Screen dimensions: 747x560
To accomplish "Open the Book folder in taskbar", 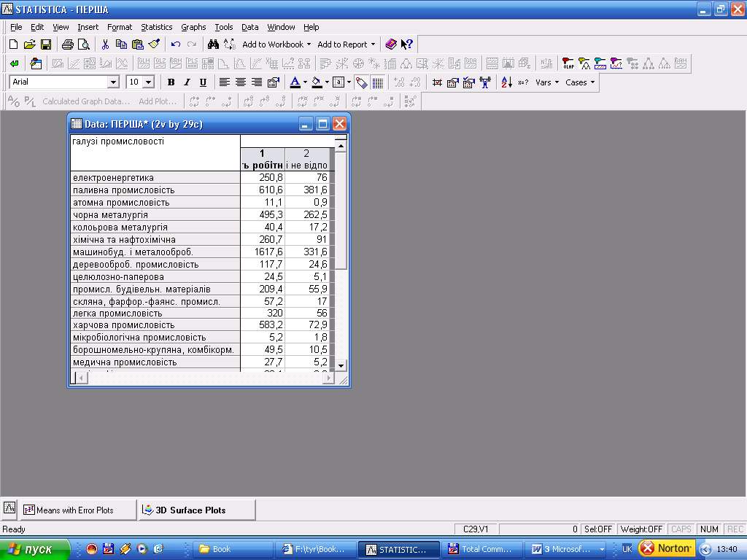I will 233,549.
